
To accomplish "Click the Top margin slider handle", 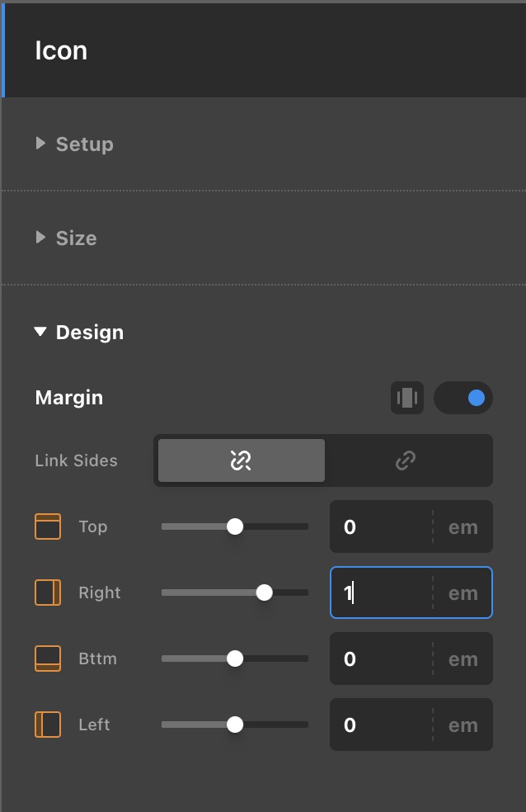I will coord(235,526).
